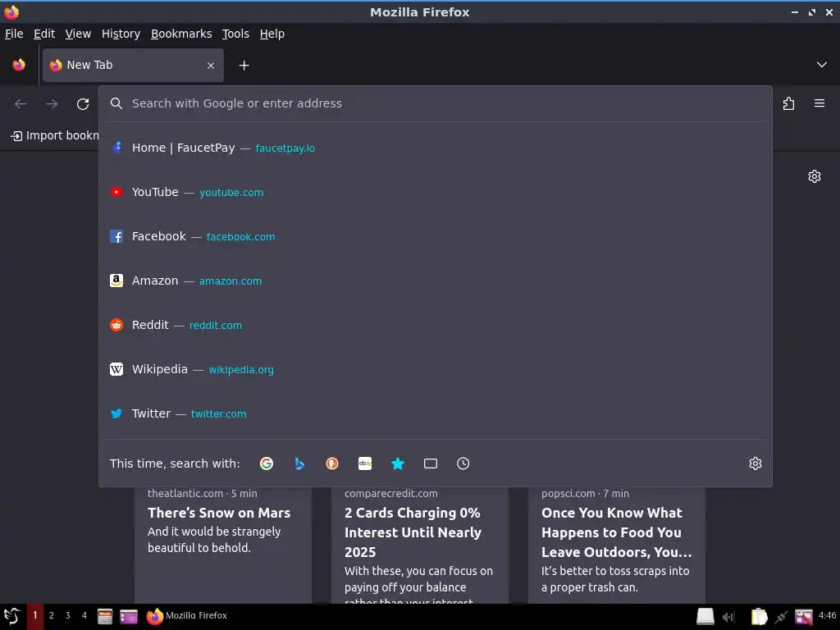Switch to workspace 2 in taskbar
The width and height of the screenshot is (840, 630).
coord(52,615)
